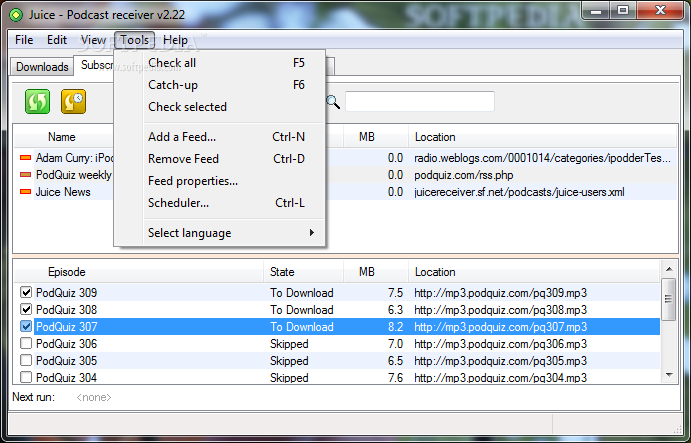This screenshot has width=691, height=443.
Task: Click the Next run <none> value
Action: 94,398
